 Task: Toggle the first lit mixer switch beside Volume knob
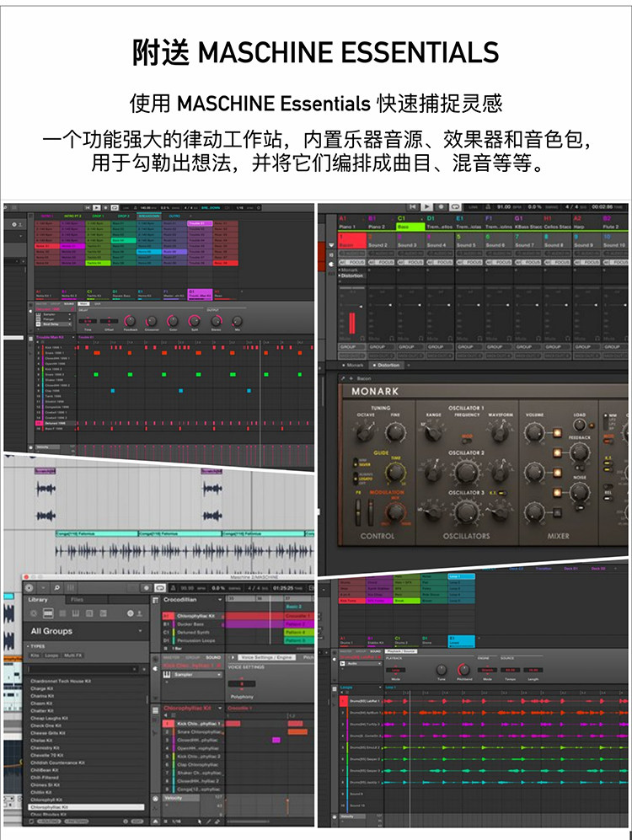[557, 432]
